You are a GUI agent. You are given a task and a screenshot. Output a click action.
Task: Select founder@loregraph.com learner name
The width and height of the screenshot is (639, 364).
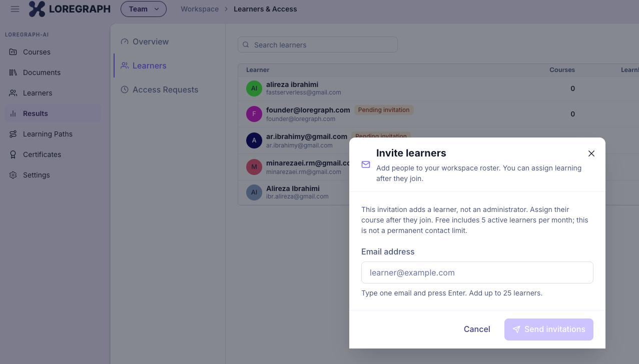tap(308, 110)
